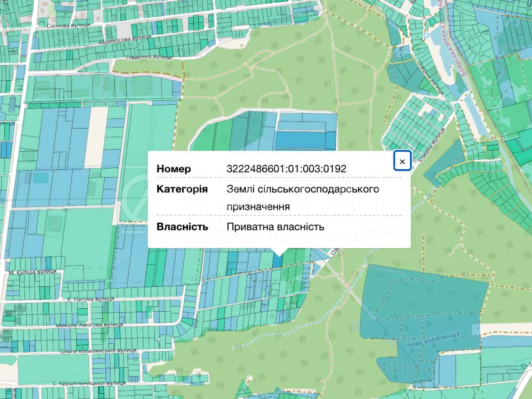Click the 'Соснова вулиця' street label
532x399 pixels.
tap(68, 26)
